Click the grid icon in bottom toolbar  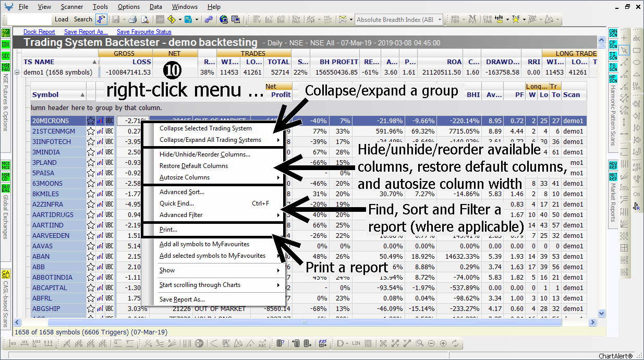(369, 343)
